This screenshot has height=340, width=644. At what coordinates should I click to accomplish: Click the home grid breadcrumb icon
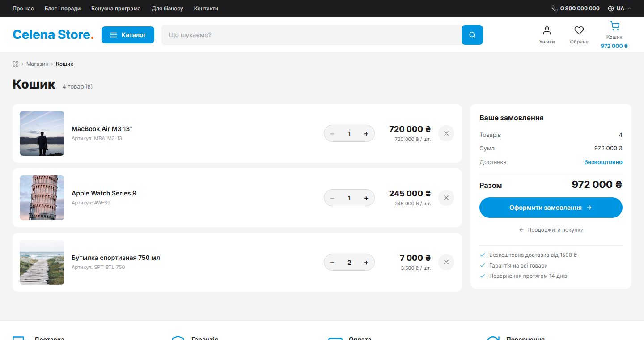pos(16,64)
